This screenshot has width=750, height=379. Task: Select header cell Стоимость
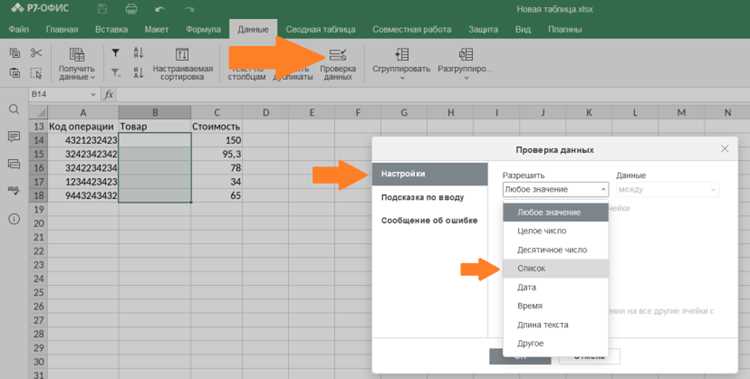(217, 127)
